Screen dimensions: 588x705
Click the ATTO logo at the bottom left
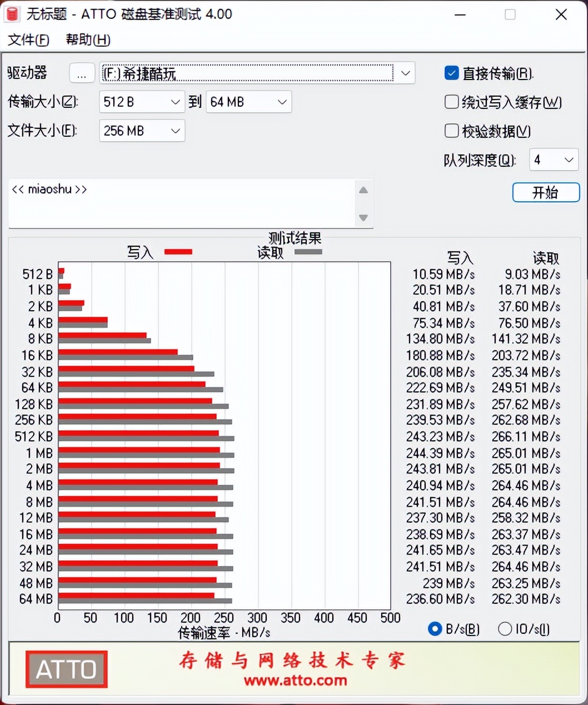tap(66, 669)
